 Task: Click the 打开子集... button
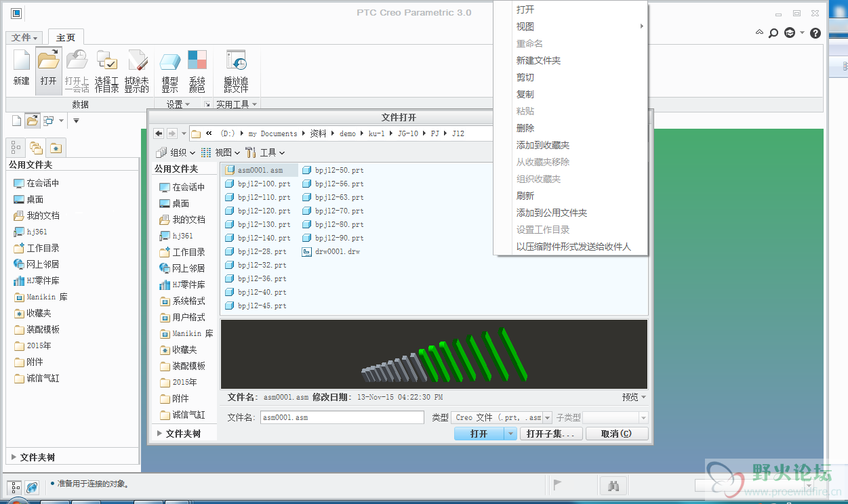(x=551, y=434)
